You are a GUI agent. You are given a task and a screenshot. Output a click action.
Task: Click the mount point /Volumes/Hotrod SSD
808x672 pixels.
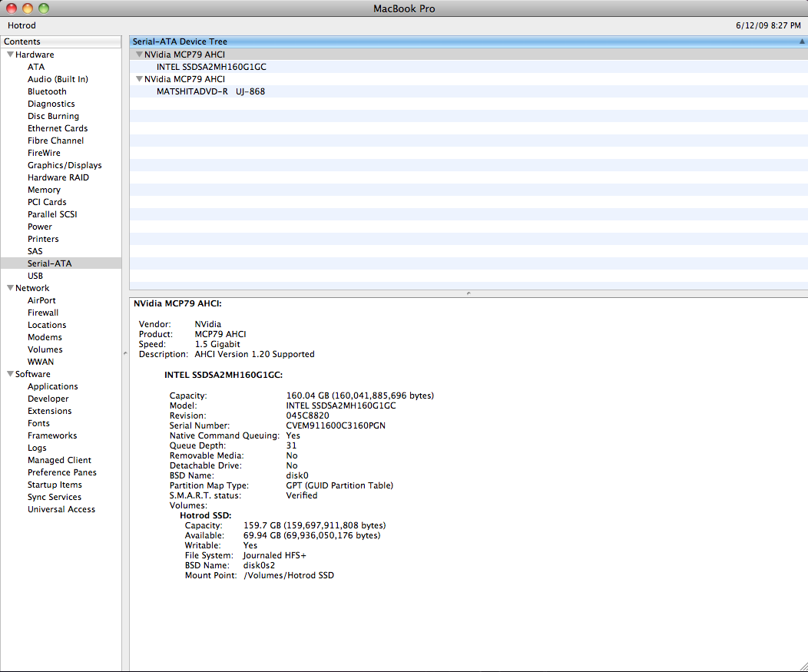coord(289,575)
